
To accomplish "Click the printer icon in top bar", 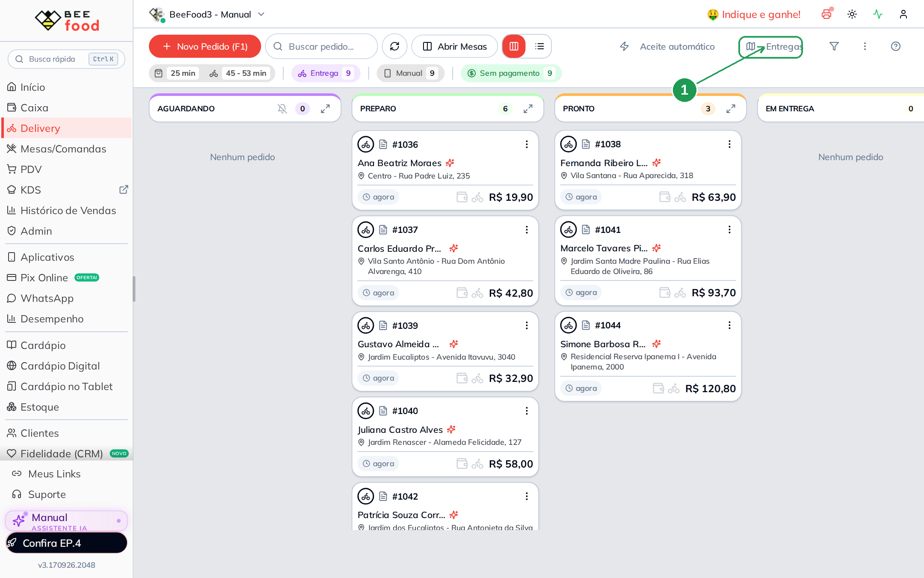I will [x=826, y=14].
